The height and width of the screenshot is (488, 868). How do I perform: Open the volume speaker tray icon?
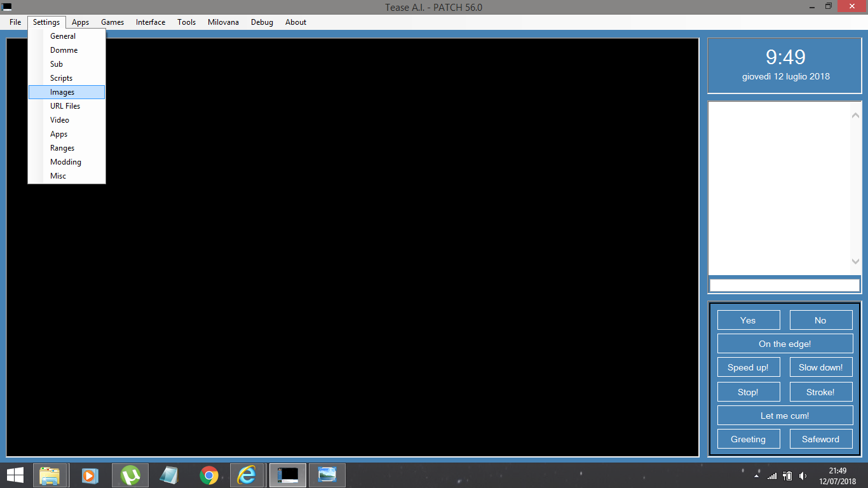tap(803, 476)
